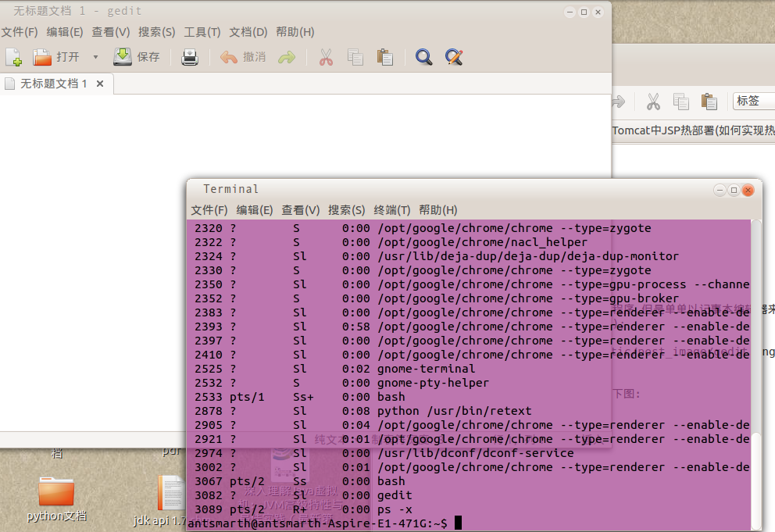Cut selection with scissors icon in gedit
Screen dimensions: 775x532
(x=326, y=57)
